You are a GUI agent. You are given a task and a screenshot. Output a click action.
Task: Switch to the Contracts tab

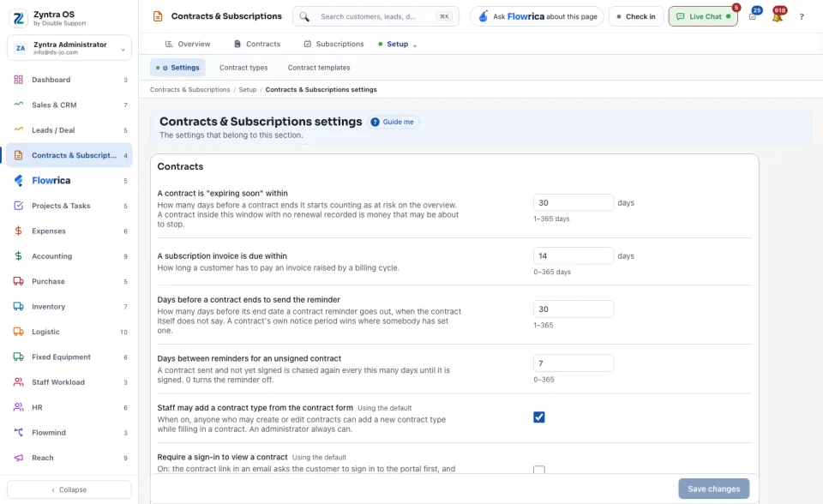point(257,44)
